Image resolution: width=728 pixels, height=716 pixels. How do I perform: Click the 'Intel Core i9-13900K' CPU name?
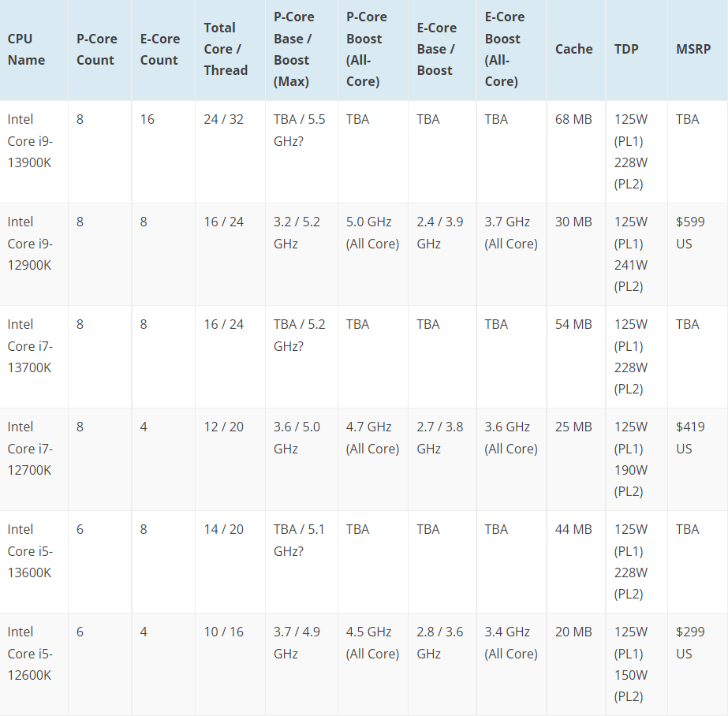pyautogui.click(x=30, y=141)
